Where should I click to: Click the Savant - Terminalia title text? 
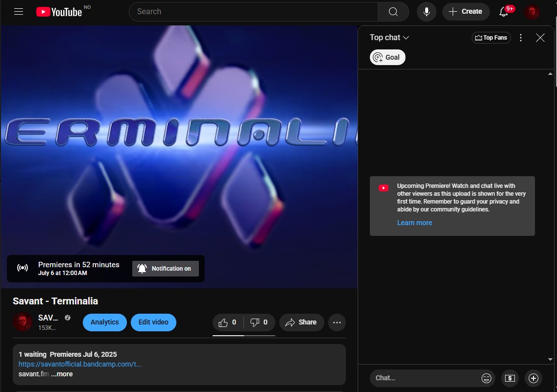click(x=55, y=301)
